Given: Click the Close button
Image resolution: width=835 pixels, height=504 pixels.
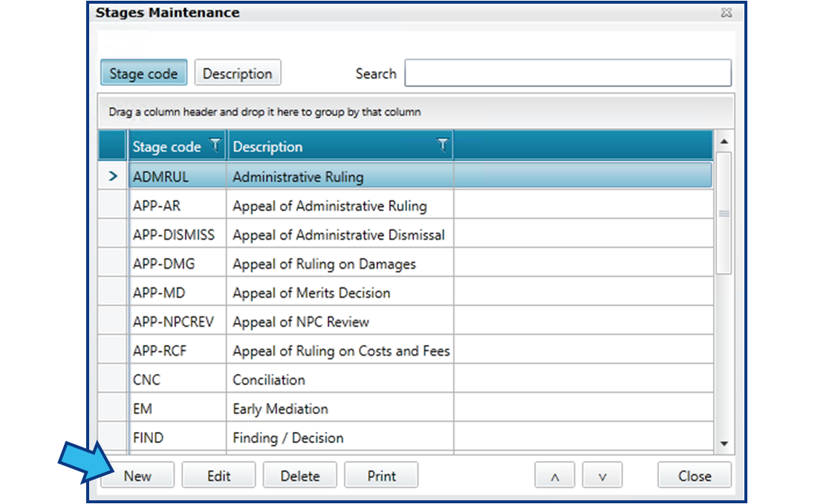Looking at the screenshot, I should [695, 475].
